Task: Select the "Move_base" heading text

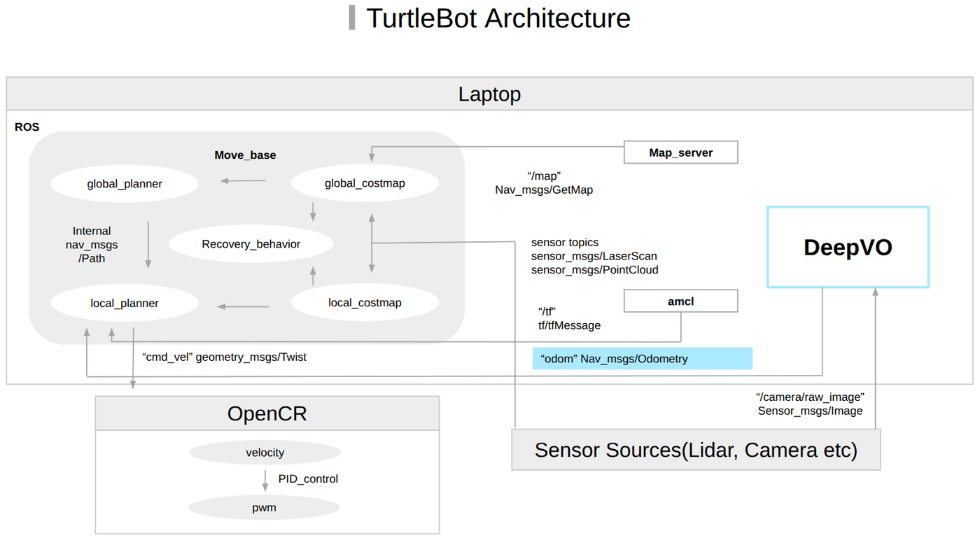Action: [x=245, y=155]
